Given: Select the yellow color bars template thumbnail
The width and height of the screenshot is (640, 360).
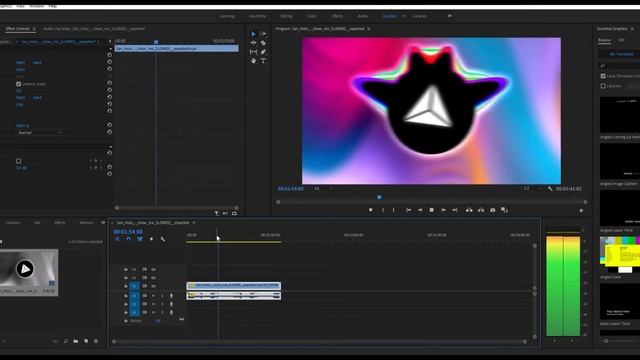Looking at the screenshot, I should [620, 255].
